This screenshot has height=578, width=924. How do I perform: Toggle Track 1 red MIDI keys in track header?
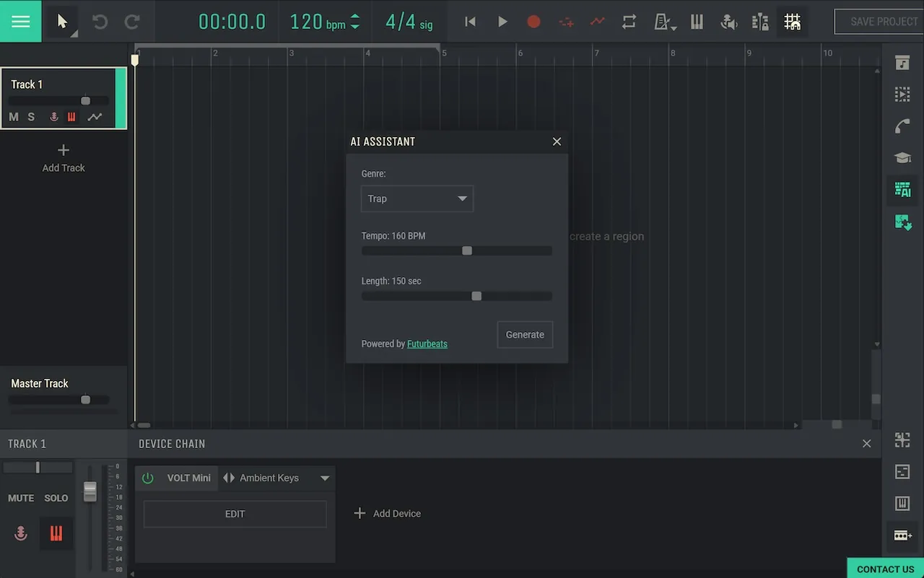pyautogui.click(x=71, y=117)
